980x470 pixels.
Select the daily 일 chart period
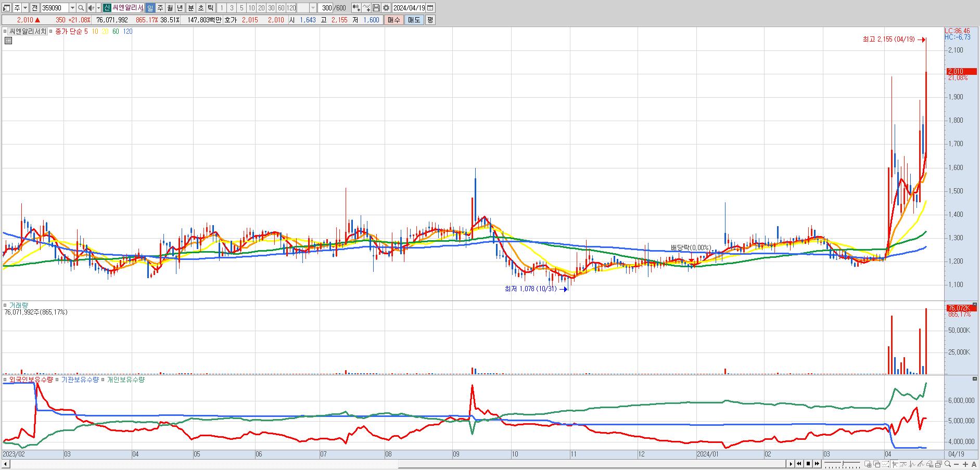[x=150, y=8]
